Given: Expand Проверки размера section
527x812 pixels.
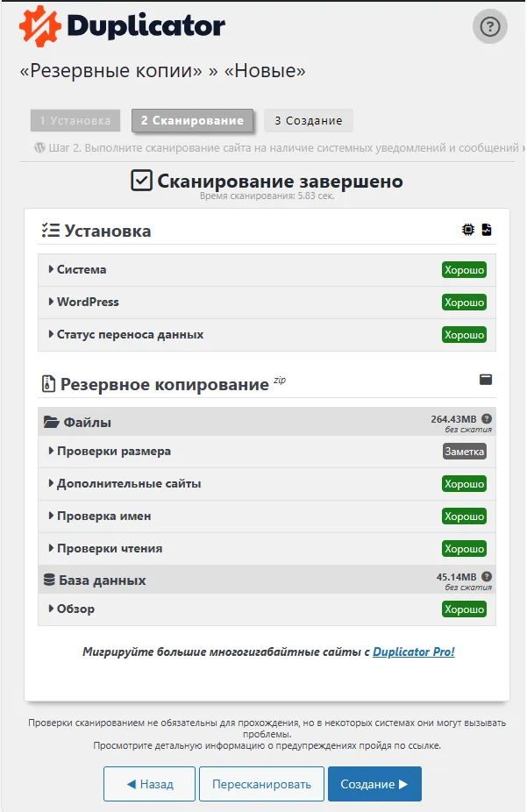Looking at the screenshot, I should pos(267,451).
